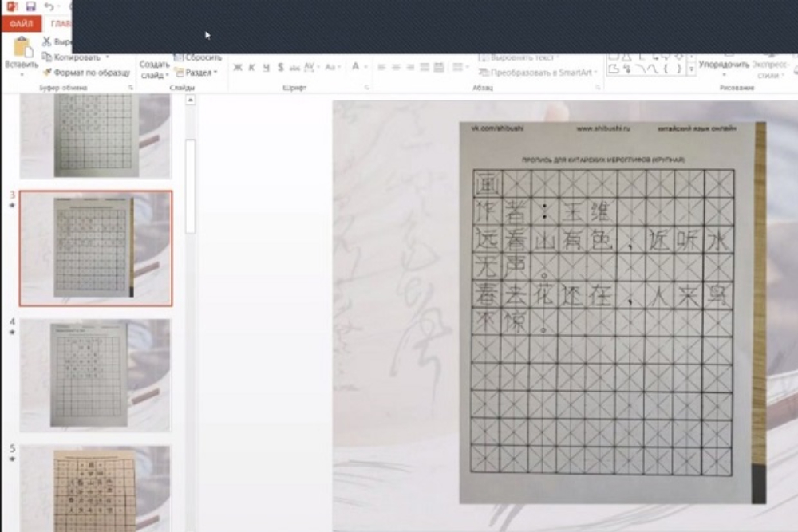This screenshot has width=798, height=532.
Task: Click the New Slide (Создать слайд) button
Action: point(154,69)
